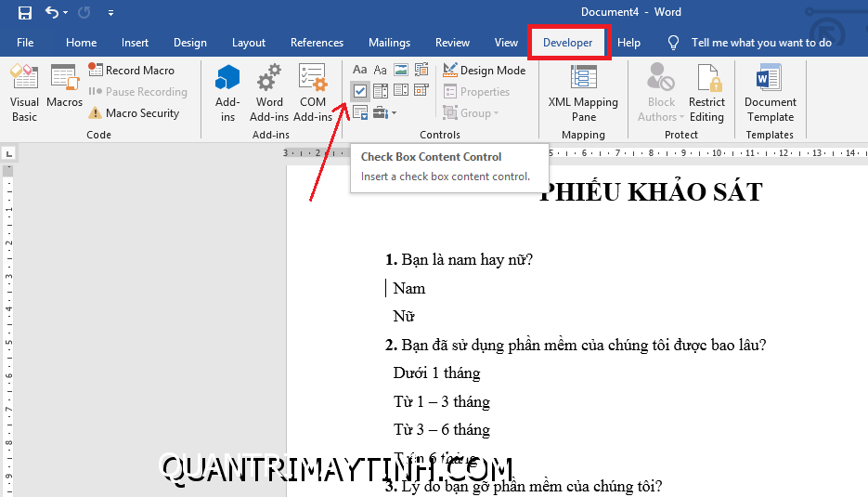Viewport: 868px width, 497px height.
Task: Open Document Template dialog
Action: pyautogui.click(x=770, y=93)
